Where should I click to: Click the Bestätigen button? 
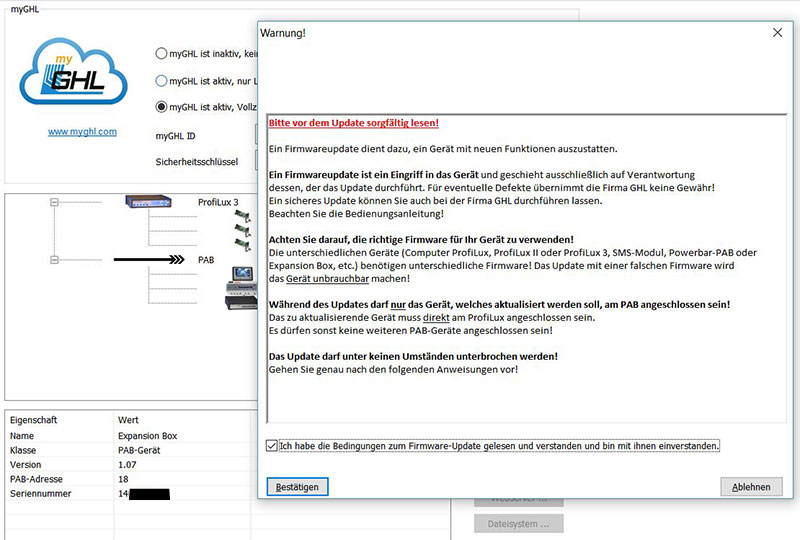[297, 487]
